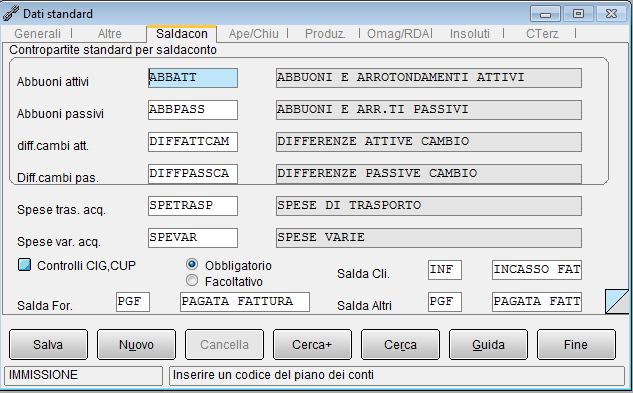Show the CTerz tab

(x=542, y=34)
